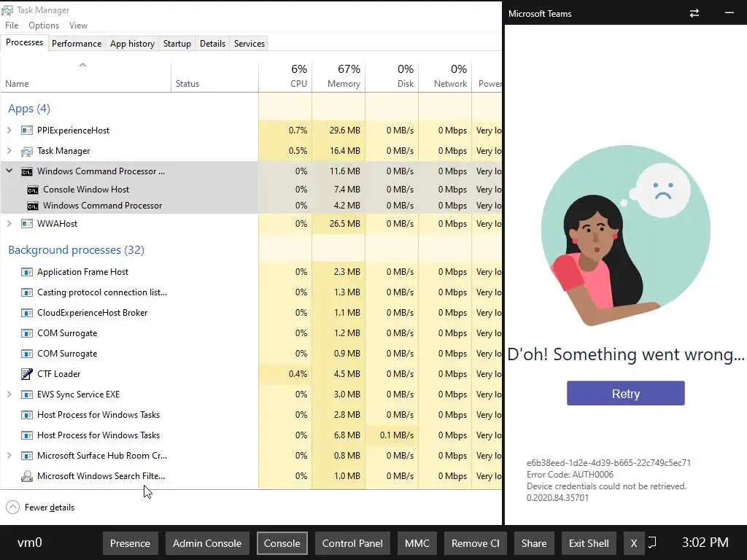Click the Task Manager process row icon
747x560 pixels.
pyautogui.click(x=27, y=152)
